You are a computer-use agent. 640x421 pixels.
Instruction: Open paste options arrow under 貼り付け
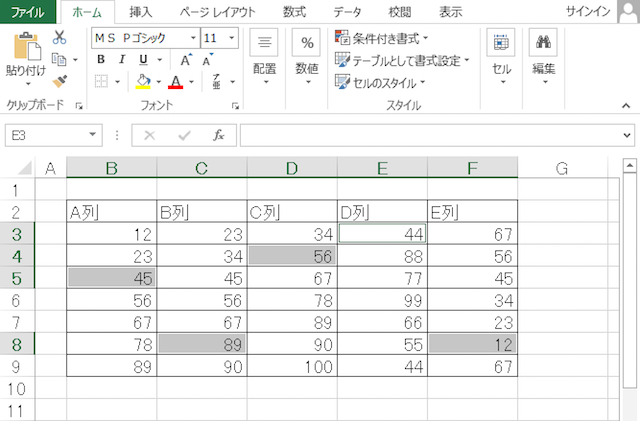[x=28, y=84]
